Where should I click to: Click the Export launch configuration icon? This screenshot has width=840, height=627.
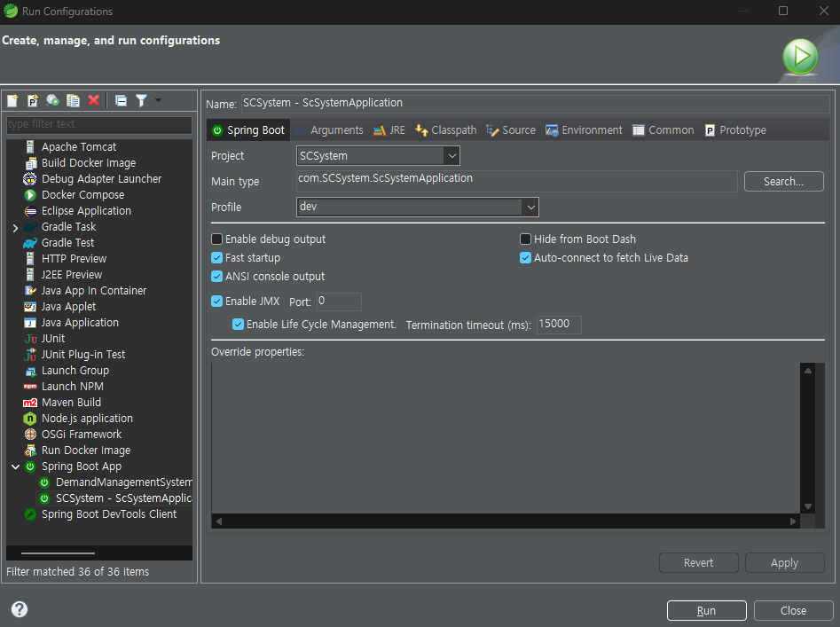coord(52,100)
